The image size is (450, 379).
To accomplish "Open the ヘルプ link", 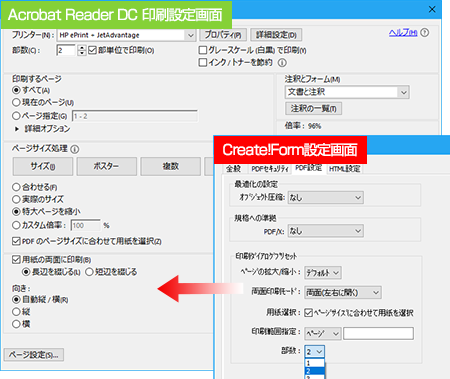I will 403,33.
